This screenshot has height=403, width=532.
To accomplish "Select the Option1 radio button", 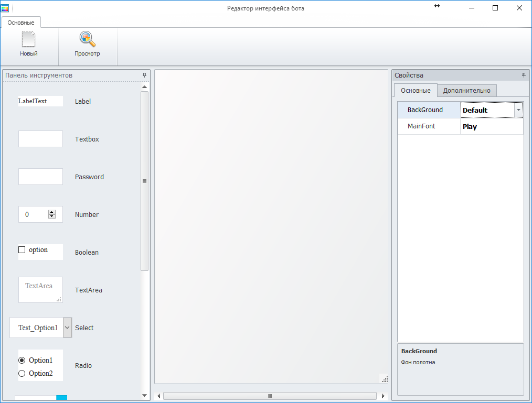I will (22, 361).
